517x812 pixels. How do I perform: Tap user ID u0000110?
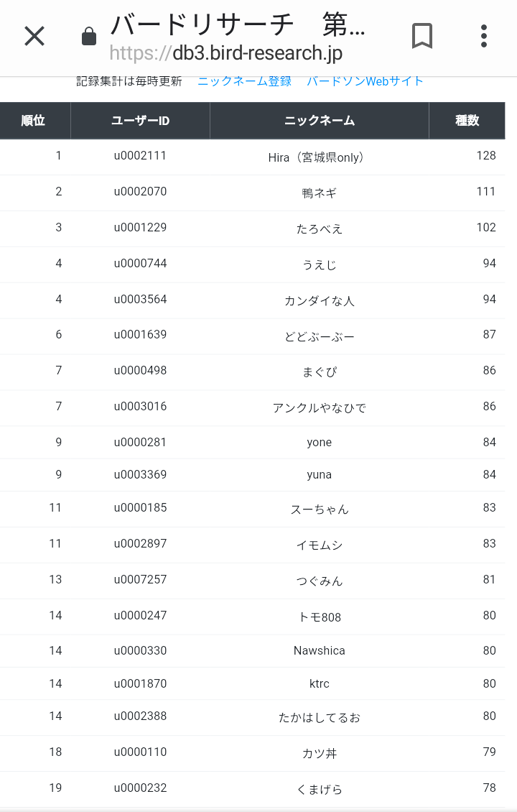point(140,752)
